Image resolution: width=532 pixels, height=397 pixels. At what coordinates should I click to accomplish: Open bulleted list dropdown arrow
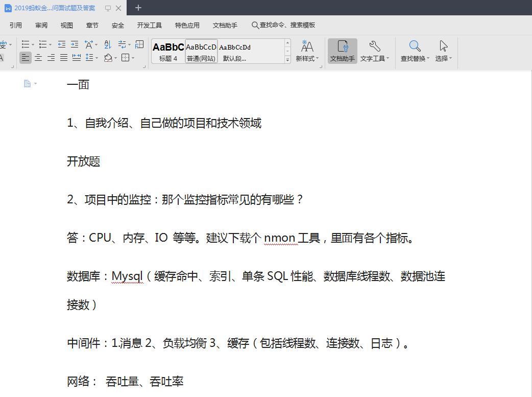[x=33, y=44]
